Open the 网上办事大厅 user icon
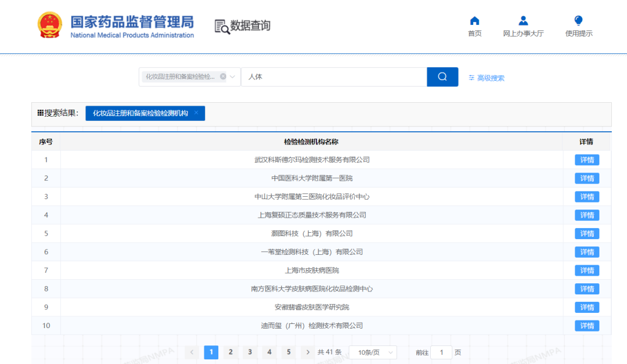The image size is (627, 364). 523,21
